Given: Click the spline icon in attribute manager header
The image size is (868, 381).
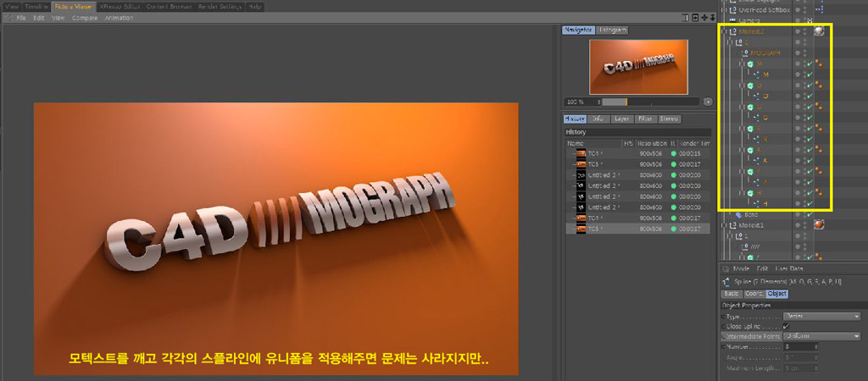Looking at the screenshot, I should pos(726,283).
